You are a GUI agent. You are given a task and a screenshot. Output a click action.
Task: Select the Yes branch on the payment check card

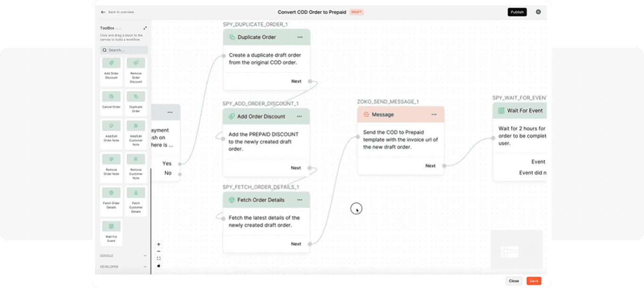[x=168, y=164]
